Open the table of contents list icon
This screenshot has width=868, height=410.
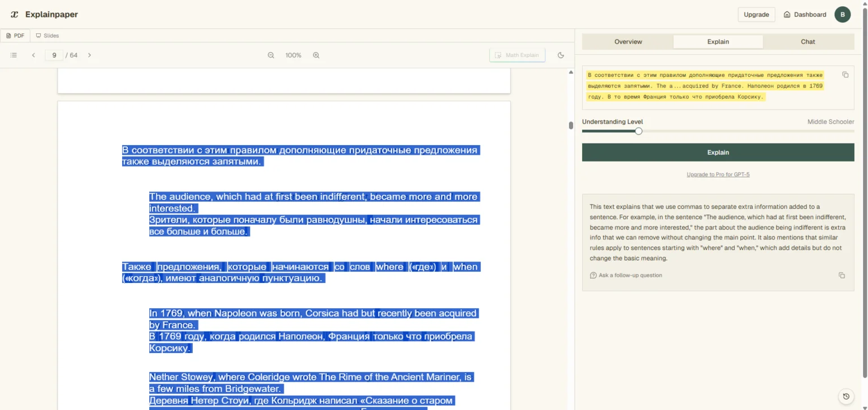[x=14, y=55]
